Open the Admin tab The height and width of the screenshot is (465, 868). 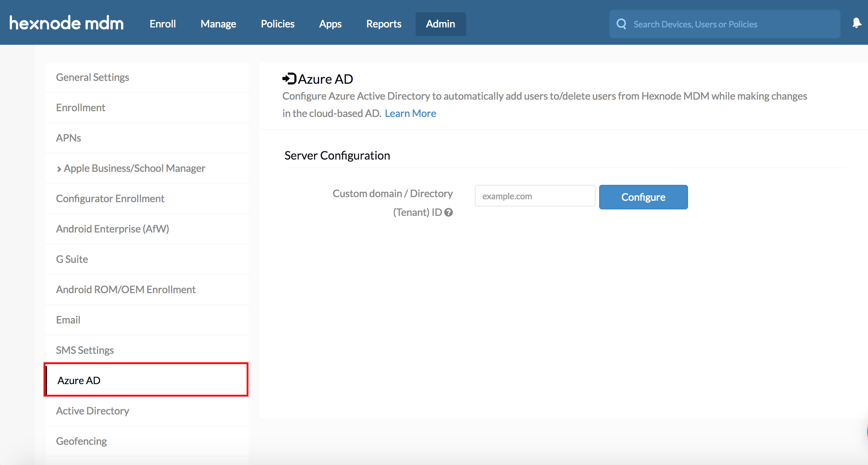[441, 24]
